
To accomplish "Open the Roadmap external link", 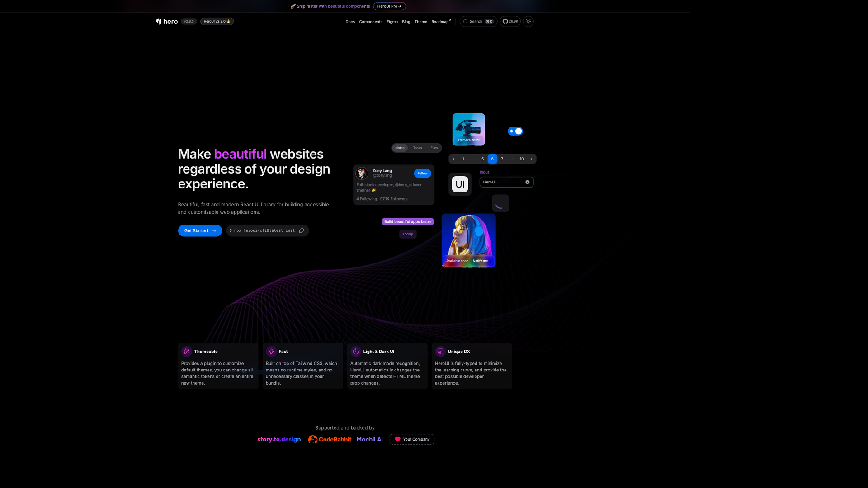I will point(441,21).
